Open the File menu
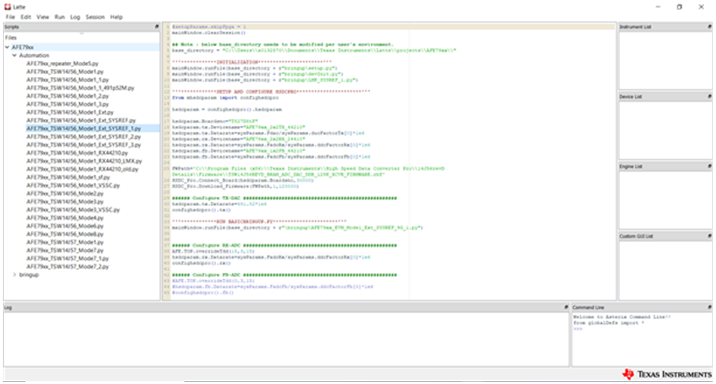Screen dimensions: 716x384 pyautogui.click(x=10, y=17)
